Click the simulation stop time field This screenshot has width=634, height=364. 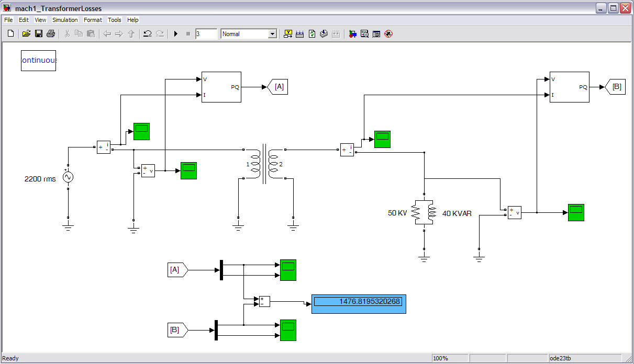206,34
